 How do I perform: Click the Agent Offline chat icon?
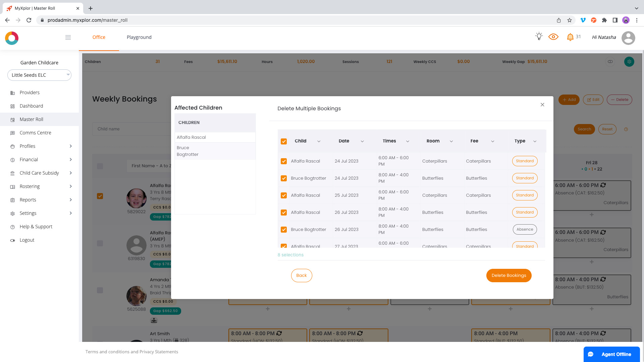591,354
